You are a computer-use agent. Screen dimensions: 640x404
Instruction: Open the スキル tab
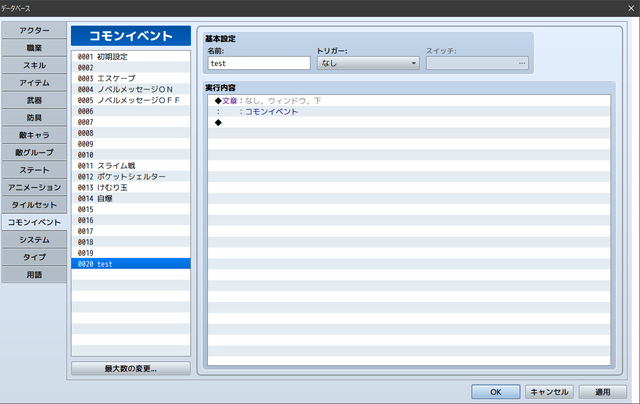34,66
